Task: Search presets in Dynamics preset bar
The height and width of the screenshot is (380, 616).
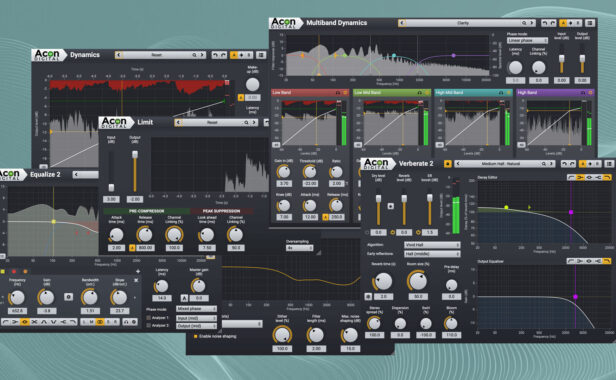Action: 194,55
